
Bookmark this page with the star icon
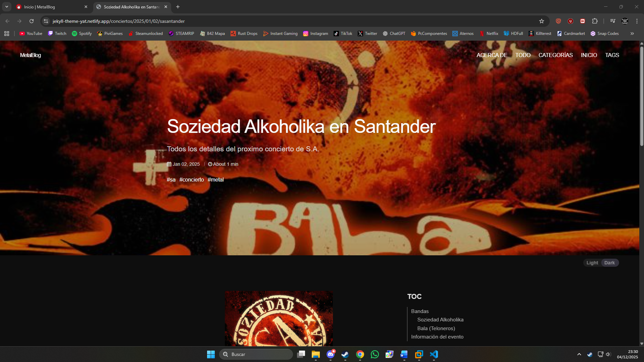coord(541,21)
